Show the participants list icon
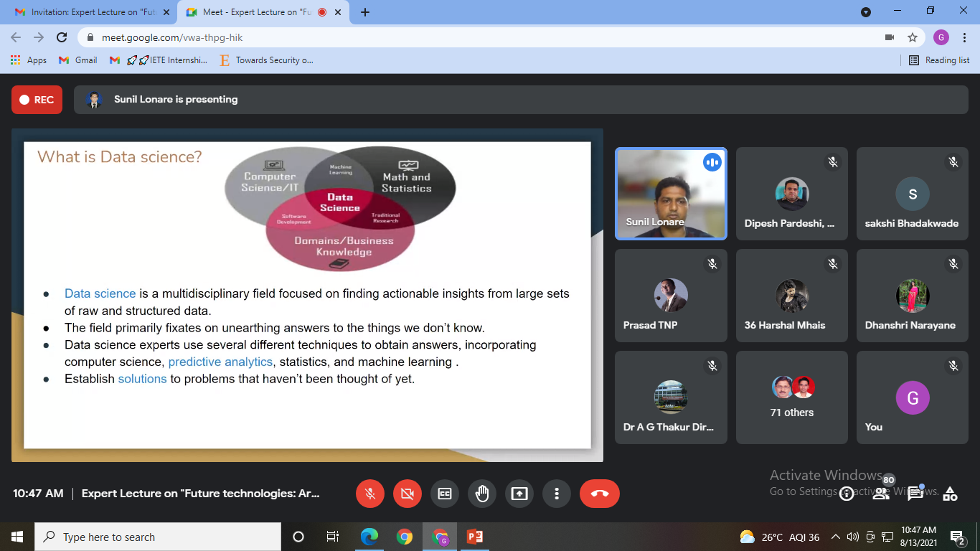The height and width of the screenshot is (551, 980). coord(881,494)
